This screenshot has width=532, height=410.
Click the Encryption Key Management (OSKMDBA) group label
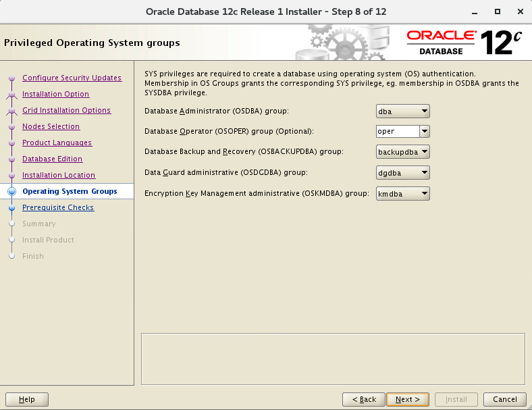pos(257,193)
